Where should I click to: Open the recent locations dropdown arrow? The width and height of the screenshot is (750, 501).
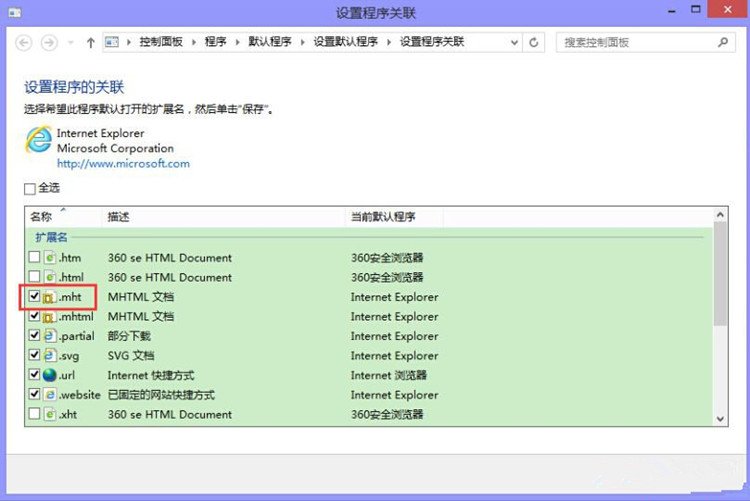[x=71, y=43]
